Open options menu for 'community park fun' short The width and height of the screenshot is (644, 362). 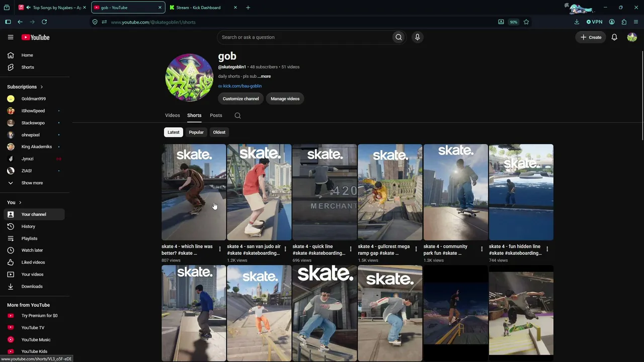click(481, 249)
